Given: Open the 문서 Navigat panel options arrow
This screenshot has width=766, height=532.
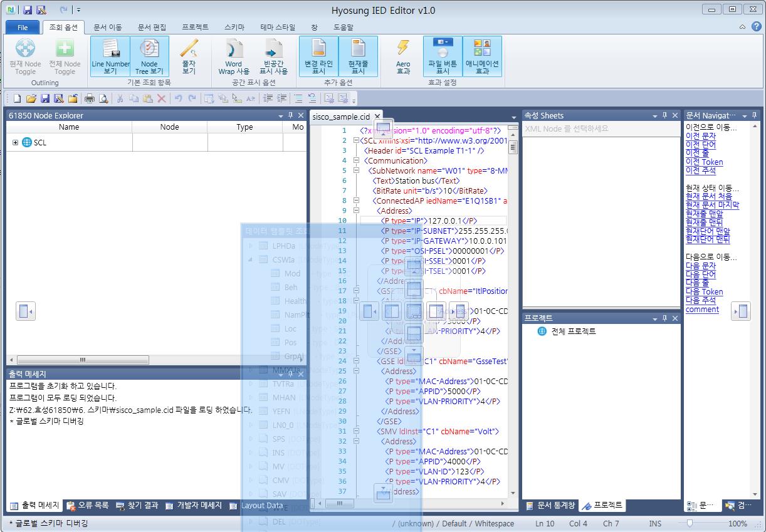Looking at the screenshot, I should 745,116.
